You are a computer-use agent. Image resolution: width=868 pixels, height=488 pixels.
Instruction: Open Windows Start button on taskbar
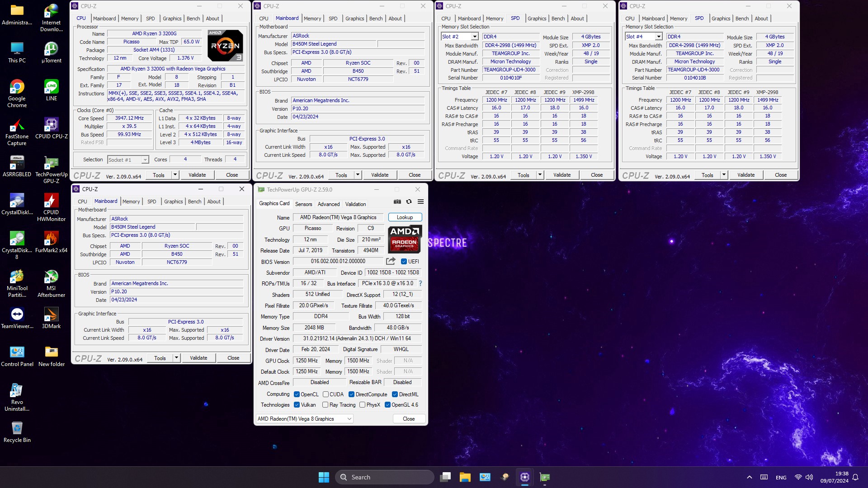pyautogui.click(x=324, y=477)
